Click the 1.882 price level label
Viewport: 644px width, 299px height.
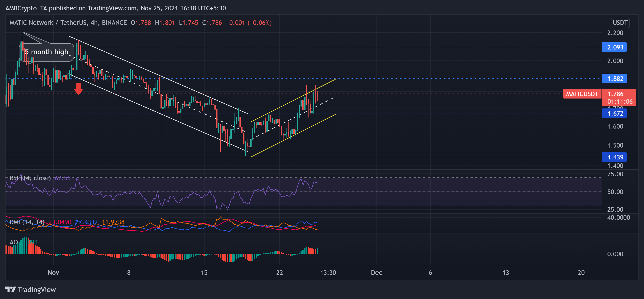(x=614, y=79)
